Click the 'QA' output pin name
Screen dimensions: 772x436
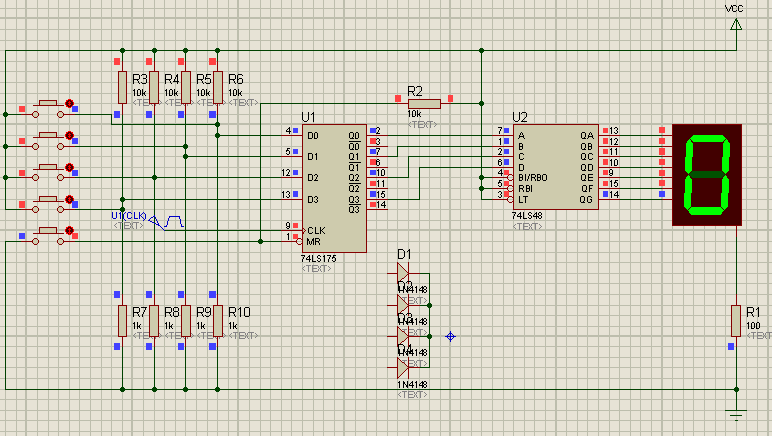(x=587, y=135)
